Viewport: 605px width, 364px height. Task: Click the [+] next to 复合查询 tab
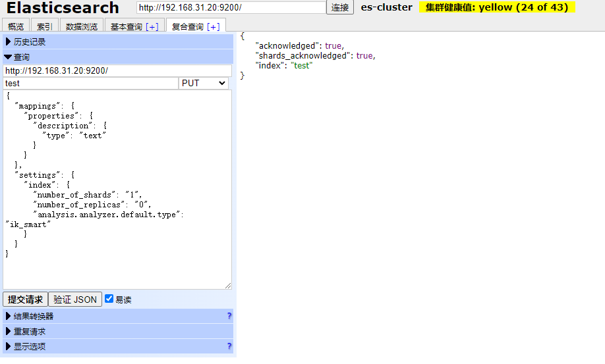[x=213, y=26]
